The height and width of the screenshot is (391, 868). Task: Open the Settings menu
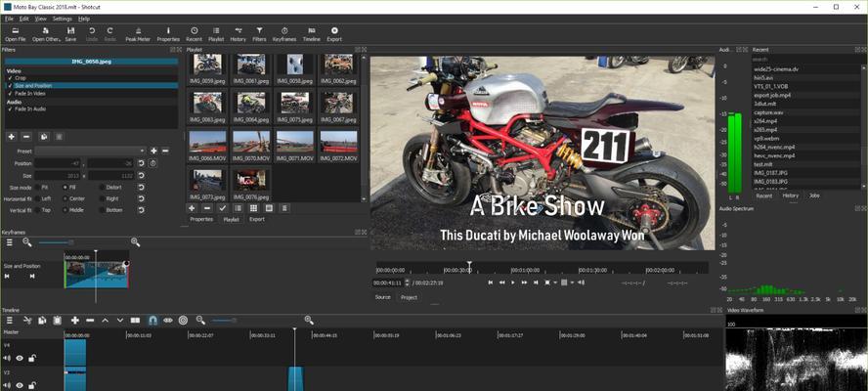[62, 19]
